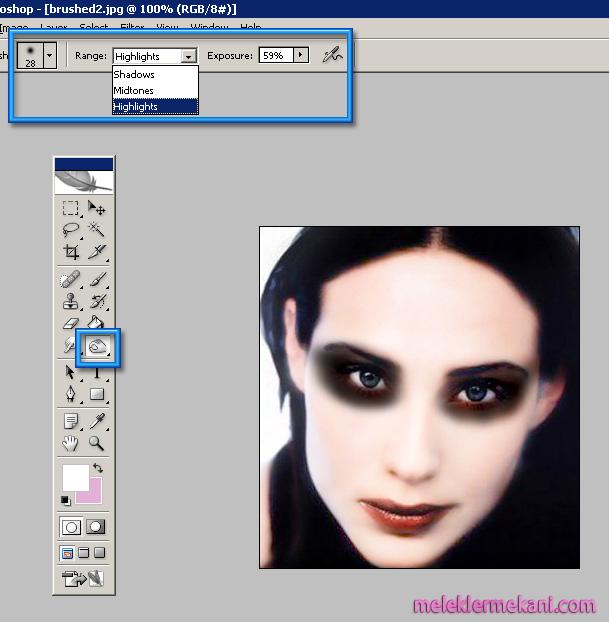The width and height of the screenshot is (609, 622).
Task: Pick the Magic Wand tool
Action: coord(97,230)
